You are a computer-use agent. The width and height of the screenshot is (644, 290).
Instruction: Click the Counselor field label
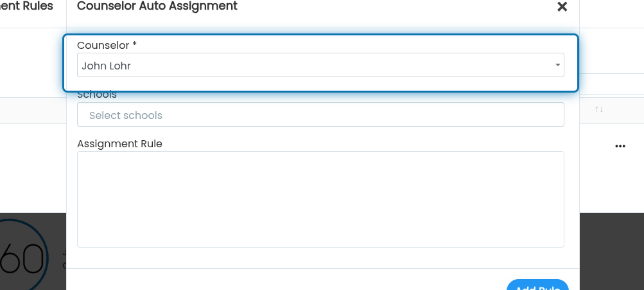pos(103,45)
